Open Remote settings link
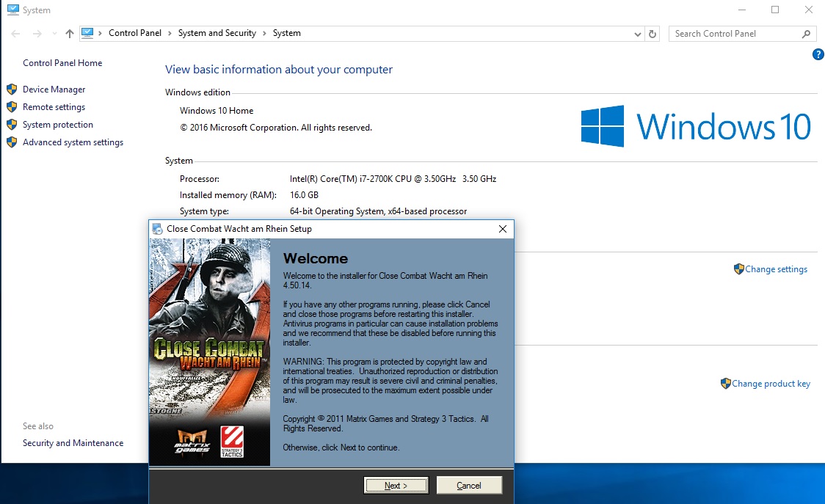 point(54,107)
